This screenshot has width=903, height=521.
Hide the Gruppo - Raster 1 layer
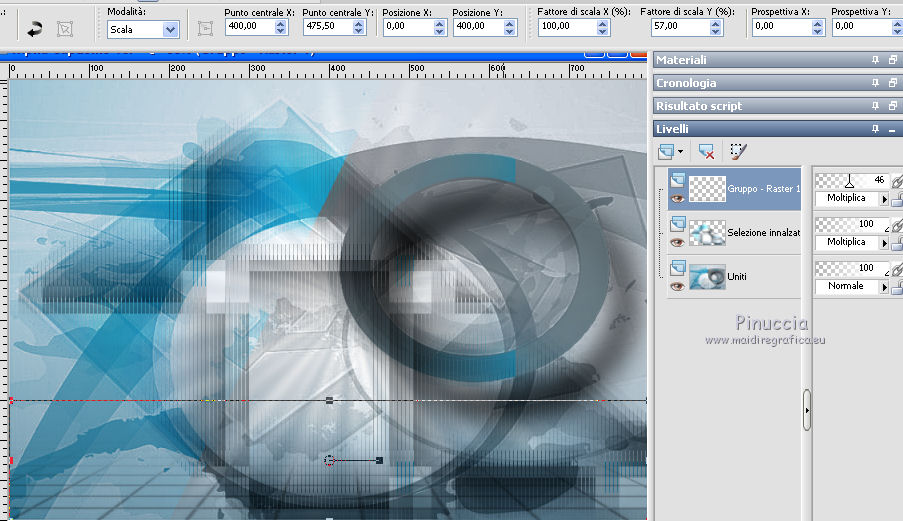click(677, 198)
